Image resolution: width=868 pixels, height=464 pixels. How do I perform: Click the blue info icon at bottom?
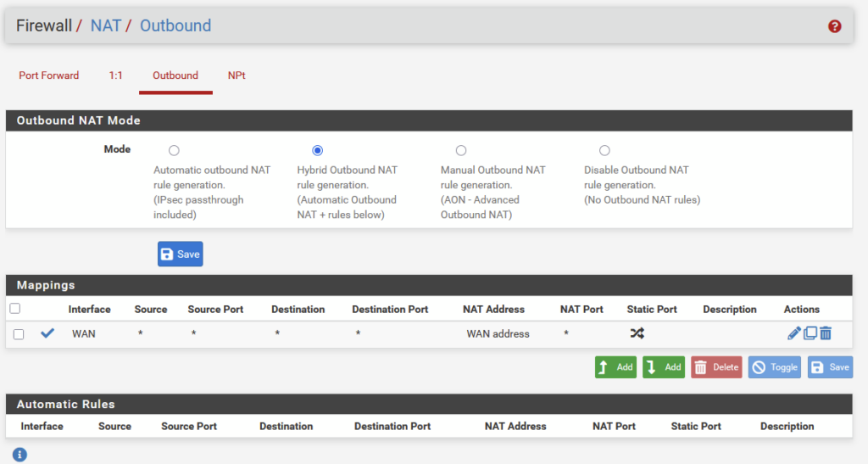(19, 455)
